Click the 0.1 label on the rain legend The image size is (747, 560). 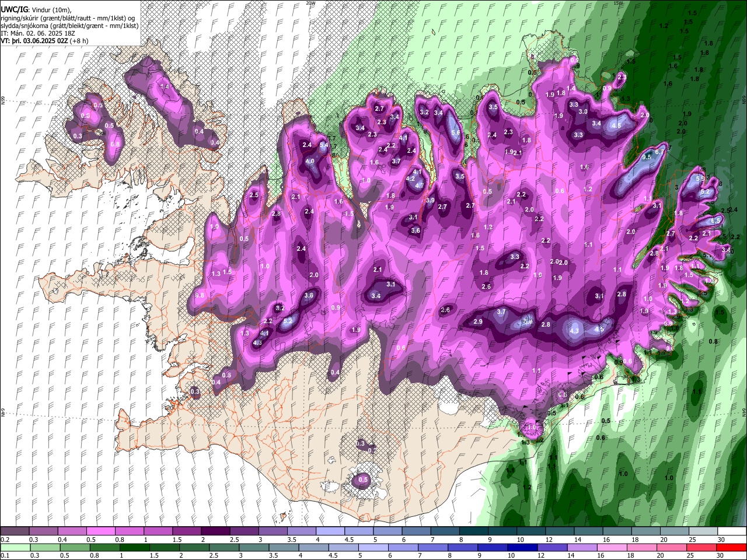click(5, 555)
